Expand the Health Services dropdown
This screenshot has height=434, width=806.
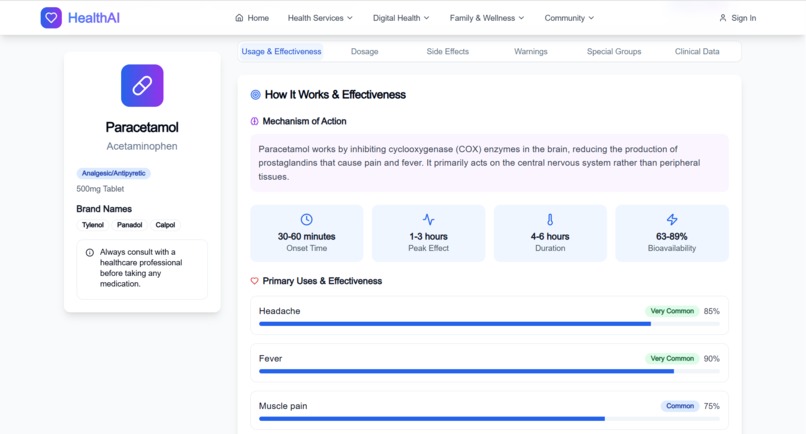320,18
